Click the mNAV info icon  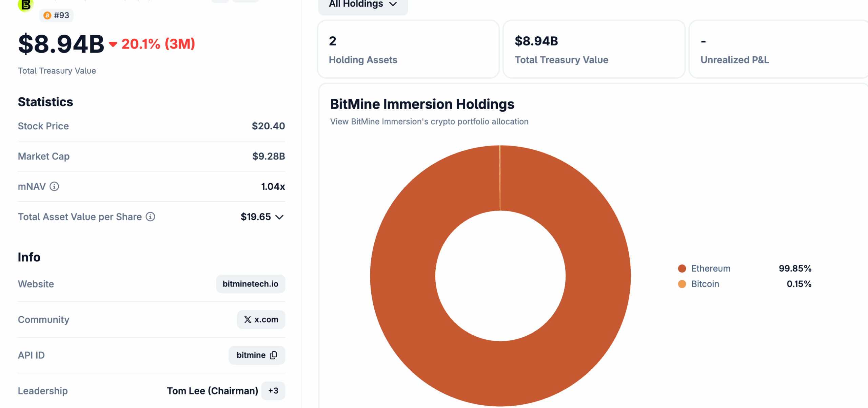54,186
